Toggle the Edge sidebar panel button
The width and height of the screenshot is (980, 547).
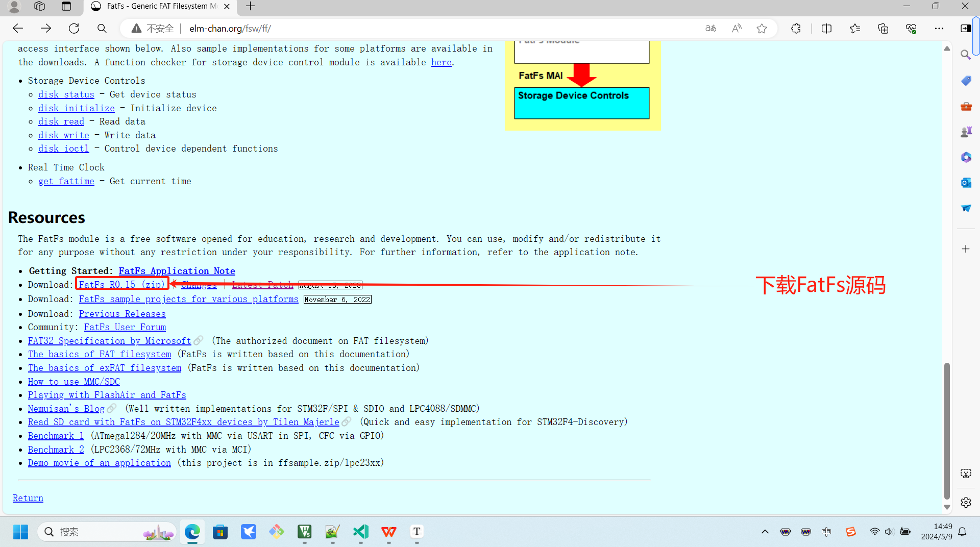(x=966, y=29)
